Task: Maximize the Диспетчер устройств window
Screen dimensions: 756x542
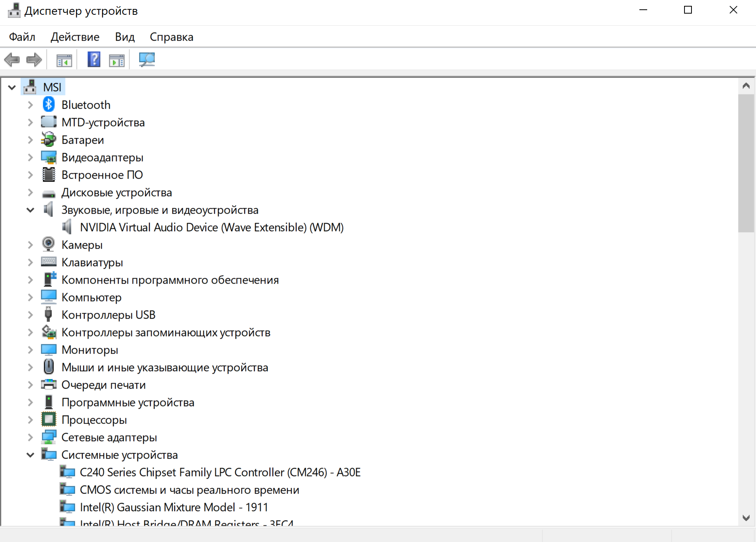Action: point(688,10)
